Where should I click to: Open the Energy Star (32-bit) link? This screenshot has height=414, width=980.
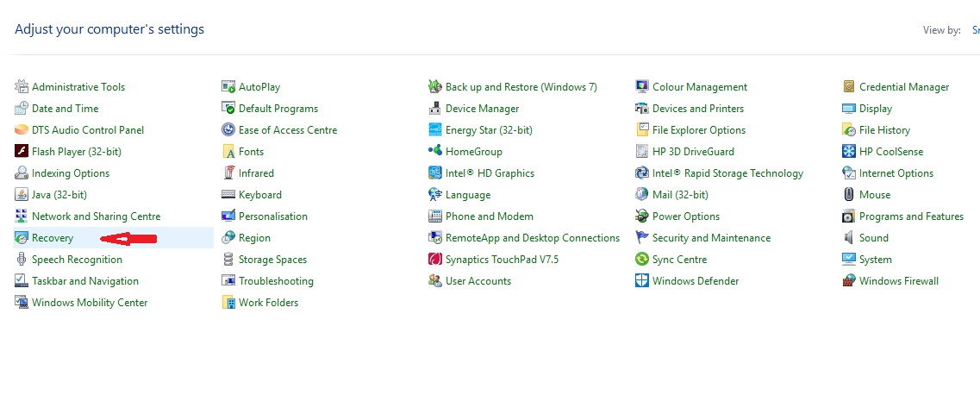click(x=489, y=130)
